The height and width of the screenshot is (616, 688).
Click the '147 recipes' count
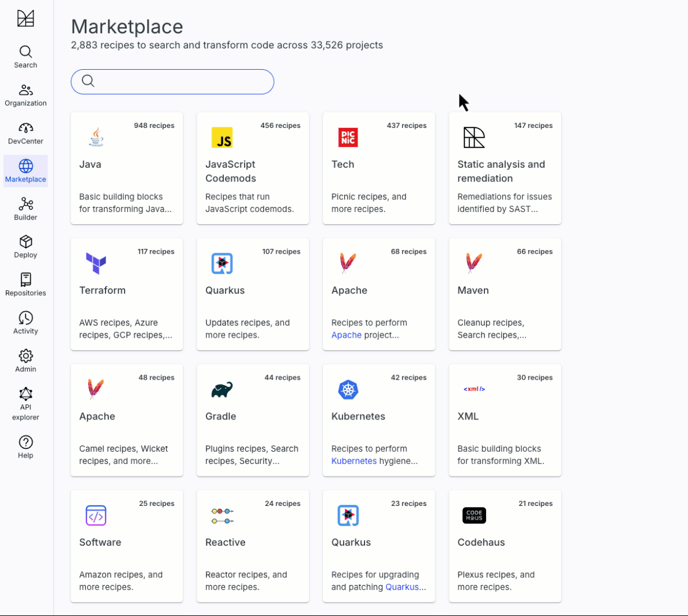click(x=533, y=126)
